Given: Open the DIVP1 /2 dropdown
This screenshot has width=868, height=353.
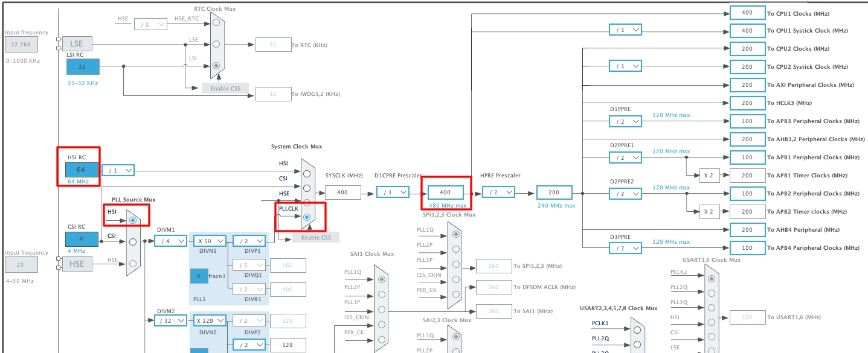Looking at the screenshot, I should point(249,241).
